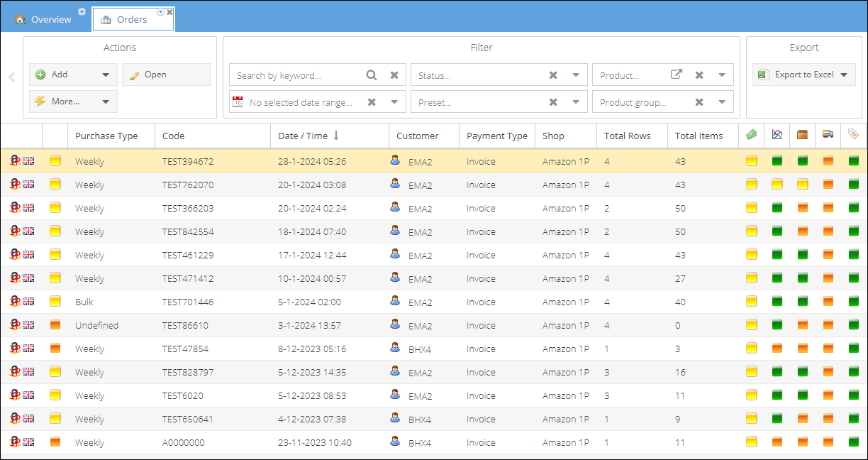Click Total Rows link 1 for TEST47854
868x460 pixels.
[x=606, y=349]
